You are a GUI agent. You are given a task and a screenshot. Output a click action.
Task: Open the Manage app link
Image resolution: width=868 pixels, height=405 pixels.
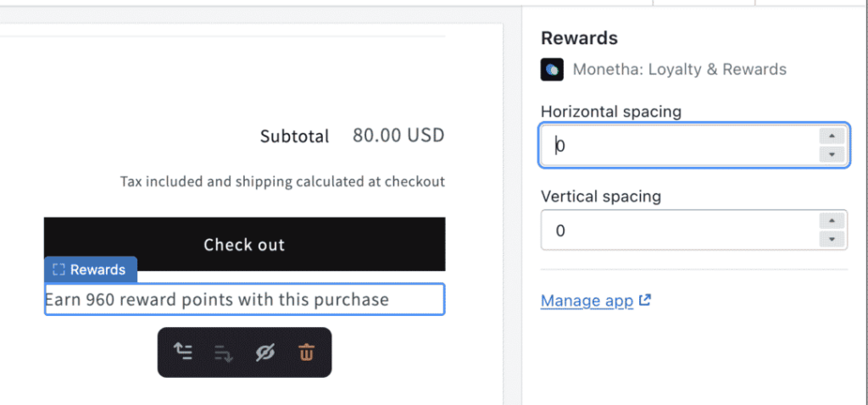587,301
